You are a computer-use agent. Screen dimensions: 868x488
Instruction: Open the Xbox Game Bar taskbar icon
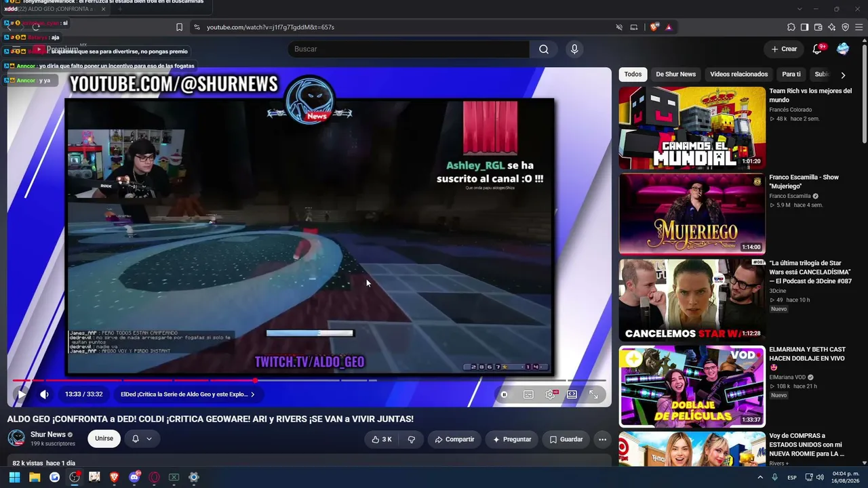[174, 477]
